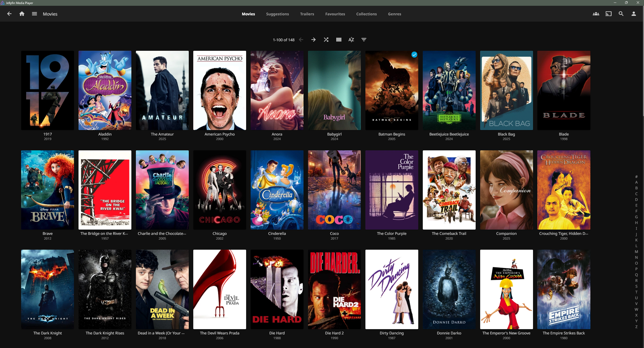Go to next page of movies
The image size is (644, 348).
pyautogui.click(x=313, y=39)
